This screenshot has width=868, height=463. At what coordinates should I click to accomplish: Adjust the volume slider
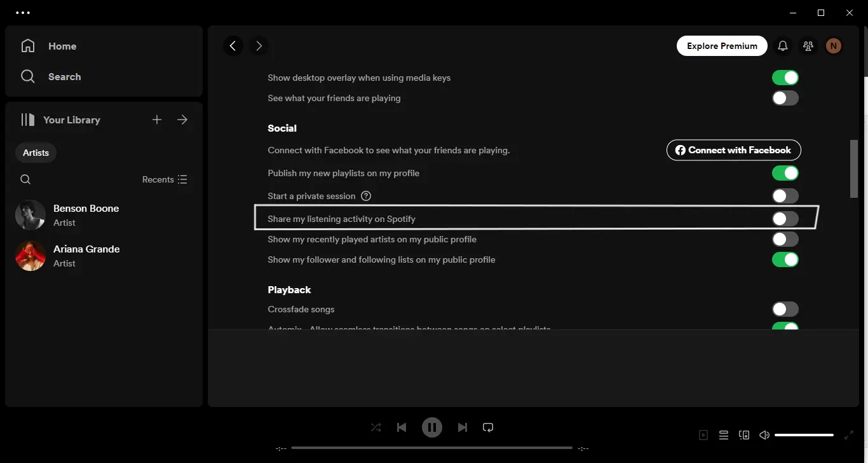[x=804, y=435]
